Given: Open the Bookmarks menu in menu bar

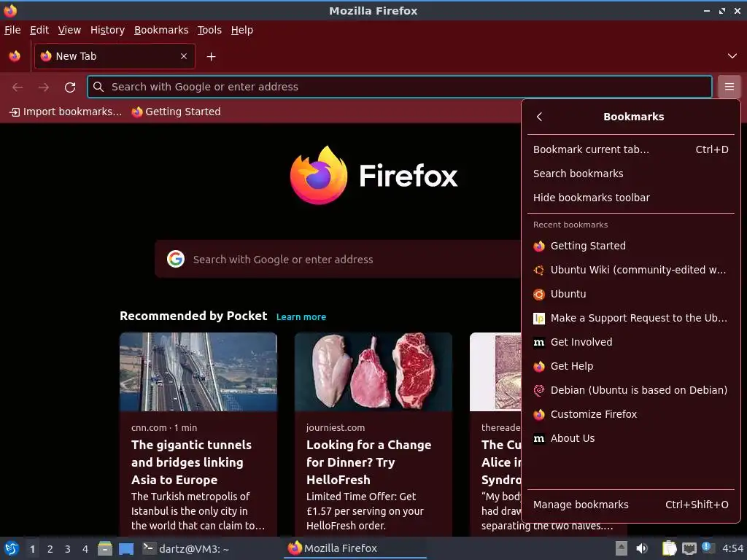Looking at the screenshot, I should 161,30.
